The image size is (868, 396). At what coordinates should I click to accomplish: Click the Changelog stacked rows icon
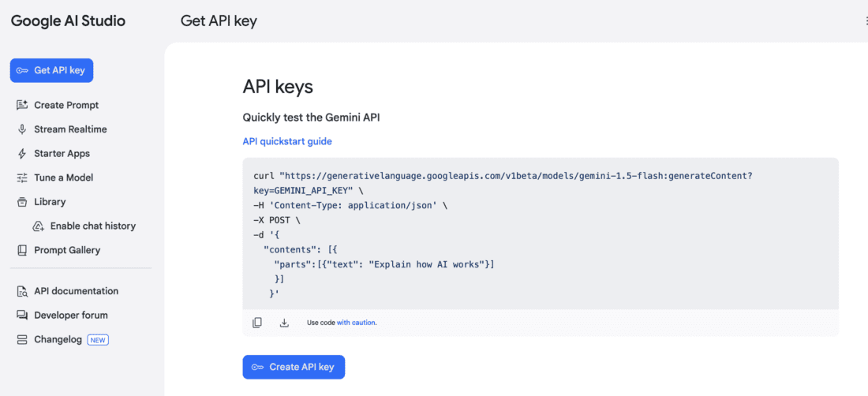[x=22, y=339]
